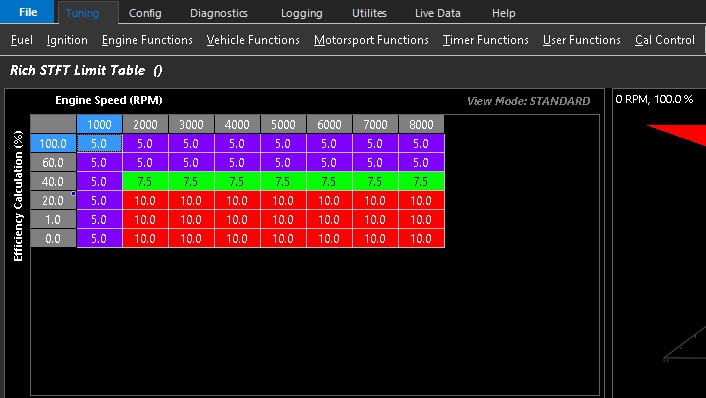Open the Diagnostics tab
Viewport: 706px width, 398px height.
pos(219,13)
